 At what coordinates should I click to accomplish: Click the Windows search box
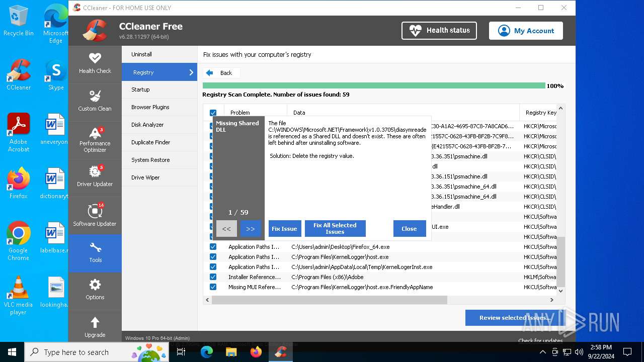[x=96, y=352]
